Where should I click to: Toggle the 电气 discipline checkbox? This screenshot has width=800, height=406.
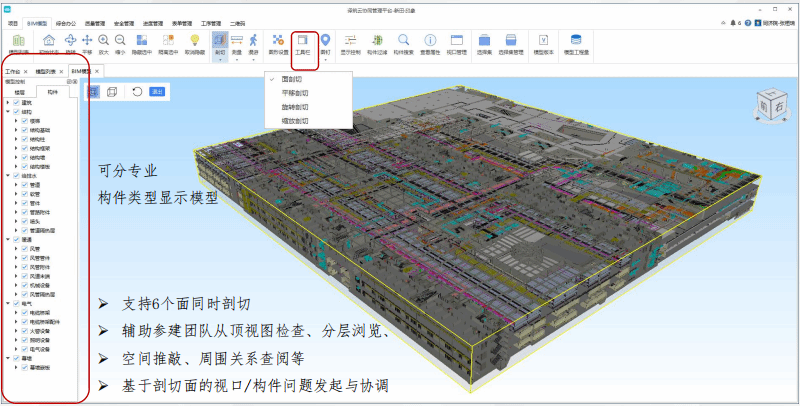[16, 303]
